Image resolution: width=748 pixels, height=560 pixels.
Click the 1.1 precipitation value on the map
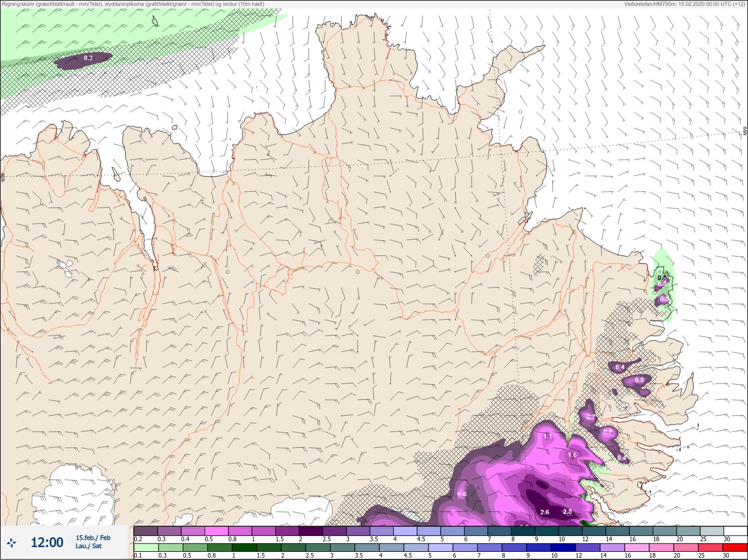[x=548, y=437]
